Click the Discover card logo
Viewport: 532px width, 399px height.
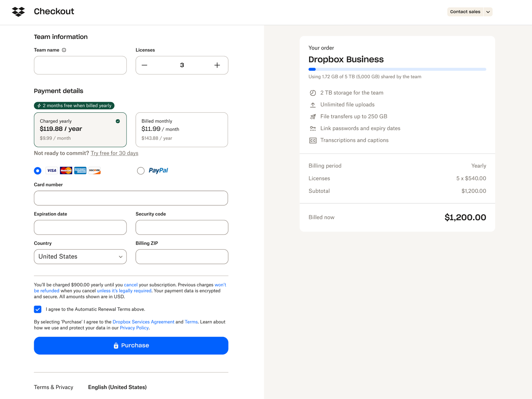pyautogui.click(x=94, y=170)
